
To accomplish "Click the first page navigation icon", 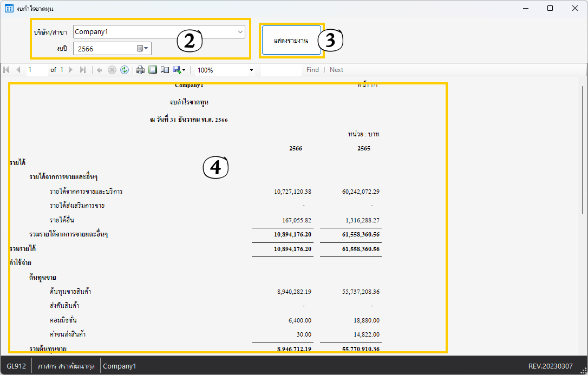I will coord(6,70).
